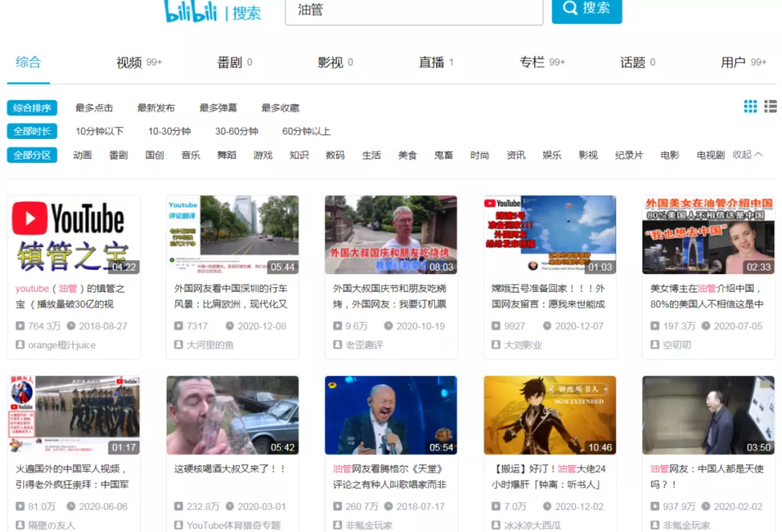The image size is (782, 532).
Task: Open the 用户 tab
Action: click(744, 63)
